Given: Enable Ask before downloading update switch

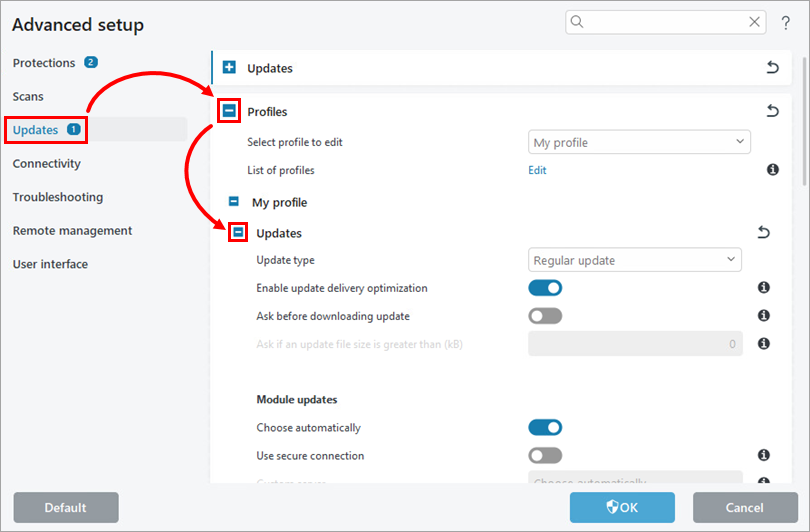Looking at the screenshot, I should tap(545, 316).
